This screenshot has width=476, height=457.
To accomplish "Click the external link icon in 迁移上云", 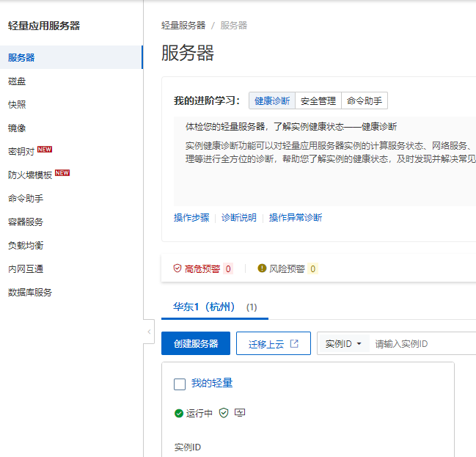I will [x=294, y=343].
